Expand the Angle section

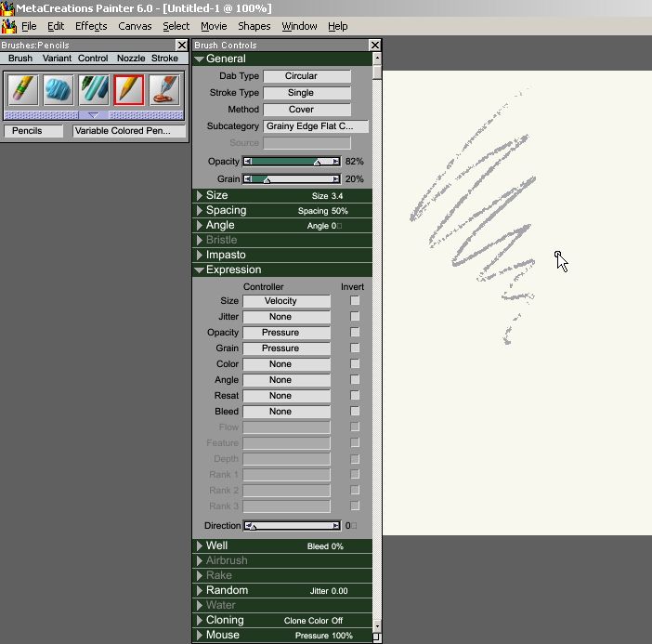[199, 226]
